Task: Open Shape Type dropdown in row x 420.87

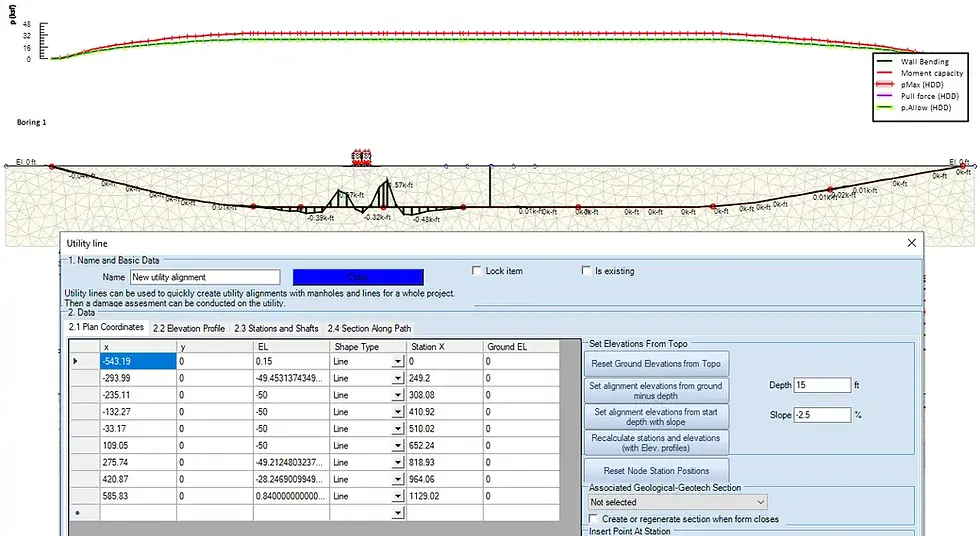Action: tap(398, 480)
